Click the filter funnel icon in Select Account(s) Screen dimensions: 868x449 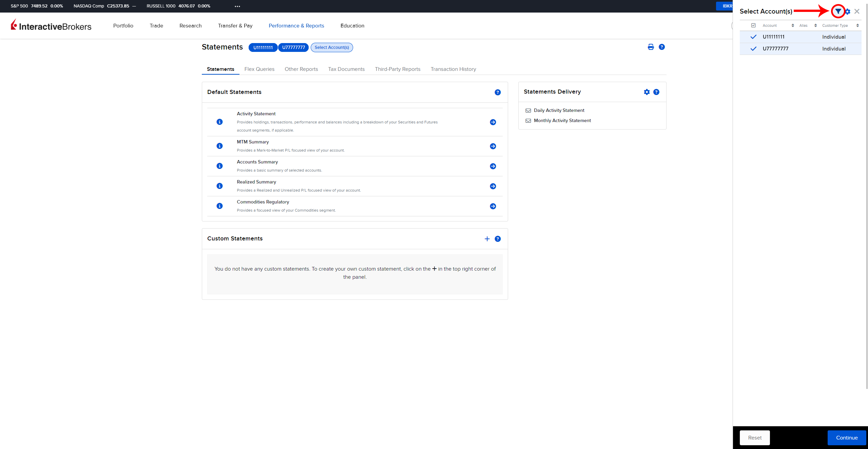coord(838,12)
